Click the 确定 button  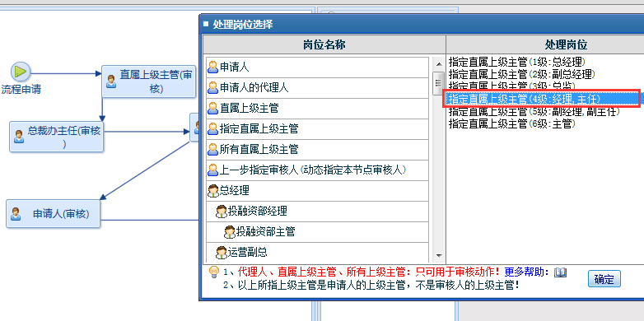click(x=604, y=279)
